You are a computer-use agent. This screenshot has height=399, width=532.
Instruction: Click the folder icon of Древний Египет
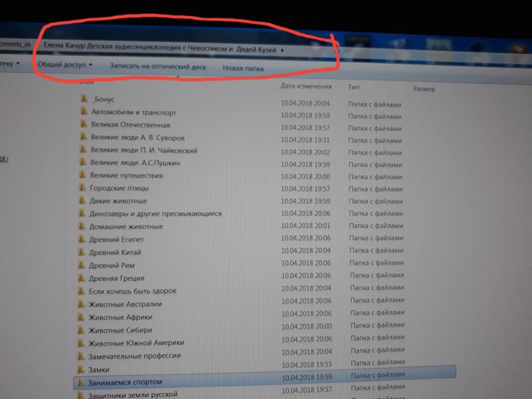(x=82, y=239)
